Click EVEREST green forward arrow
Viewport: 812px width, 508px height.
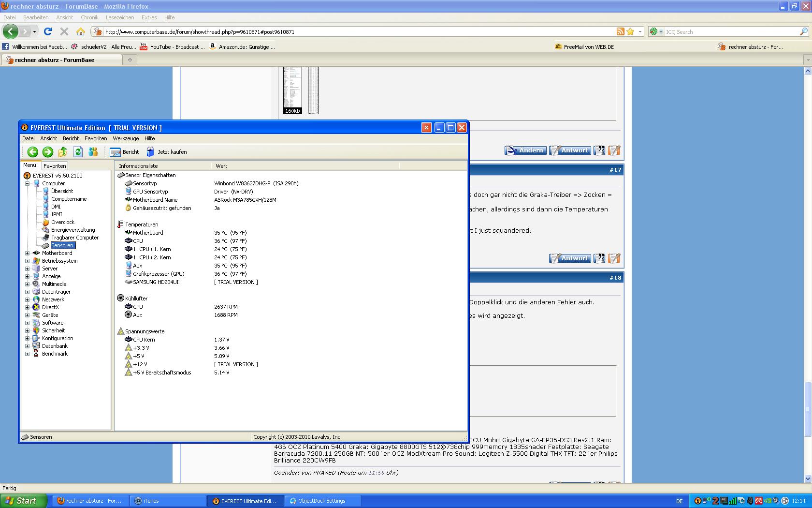(x=47, y=152)
